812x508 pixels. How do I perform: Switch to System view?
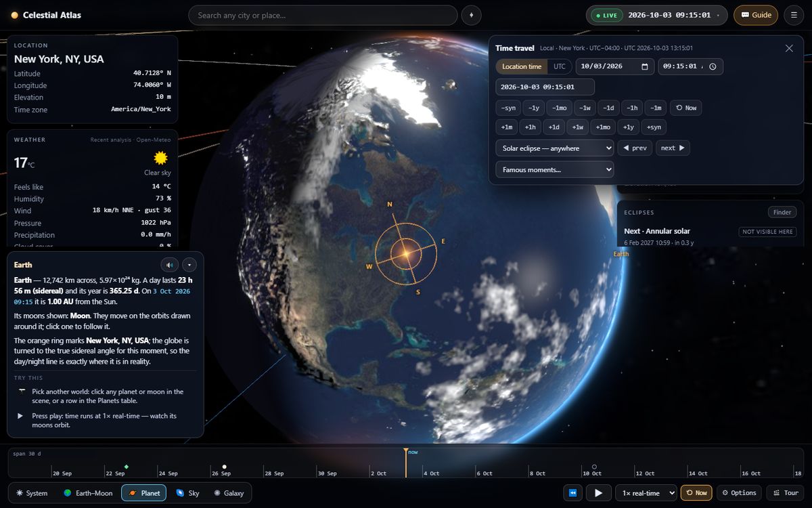coord(32,493)
